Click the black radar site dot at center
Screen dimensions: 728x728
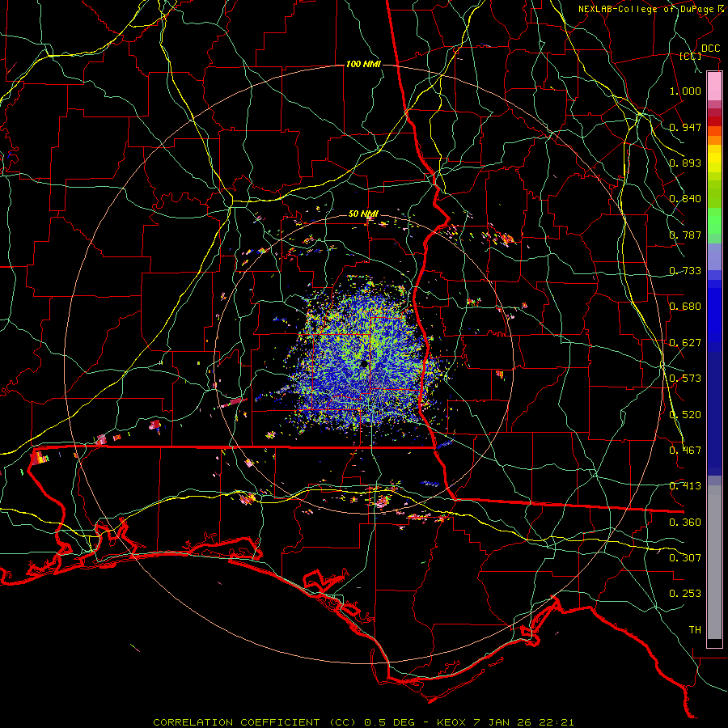pyautogui.click(x=365, y=363)
